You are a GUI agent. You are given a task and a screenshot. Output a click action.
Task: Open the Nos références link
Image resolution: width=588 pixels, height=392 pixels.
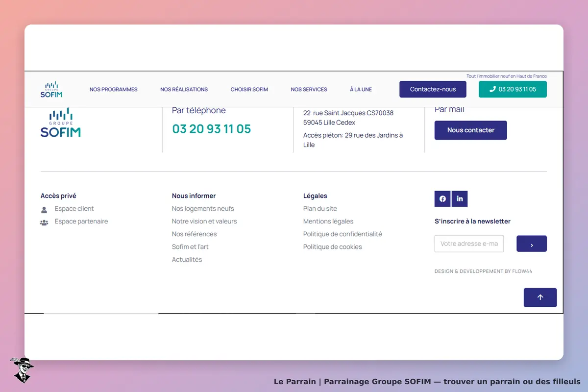[195, 234]
